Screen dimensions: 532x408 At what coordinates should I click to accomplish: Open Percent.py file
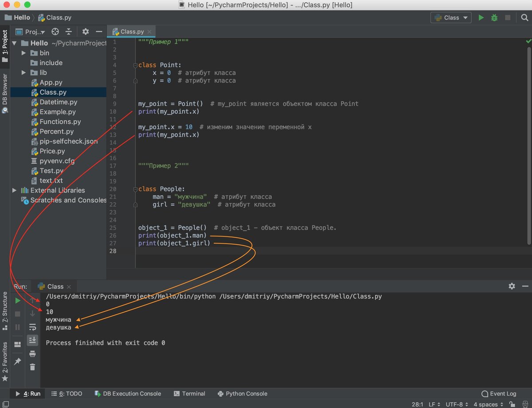(57, 131)
